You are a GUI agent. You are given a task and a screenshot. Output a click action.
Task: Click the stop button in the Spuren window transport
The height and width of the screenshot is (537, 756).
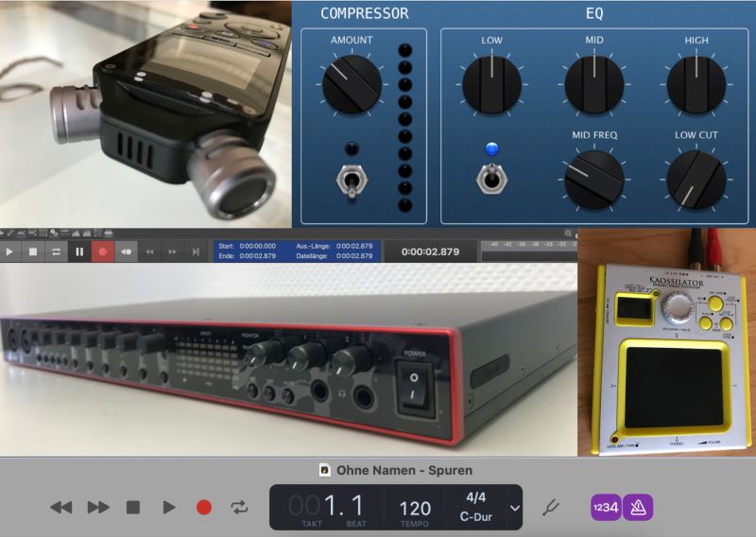133,508
